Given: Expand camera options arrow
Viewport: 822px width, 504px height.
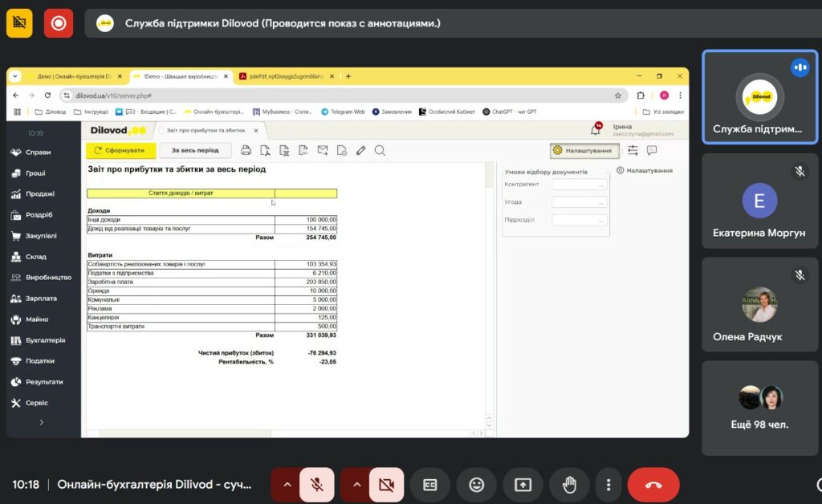Looking at the screenshot, I should coord(356,485).
